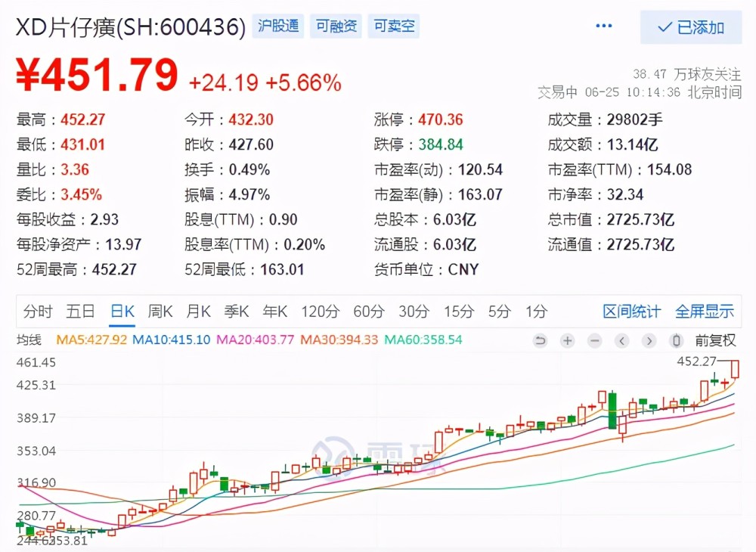
Task: Click the 成交量 value 29802手
Action: (x=634, y=119)
